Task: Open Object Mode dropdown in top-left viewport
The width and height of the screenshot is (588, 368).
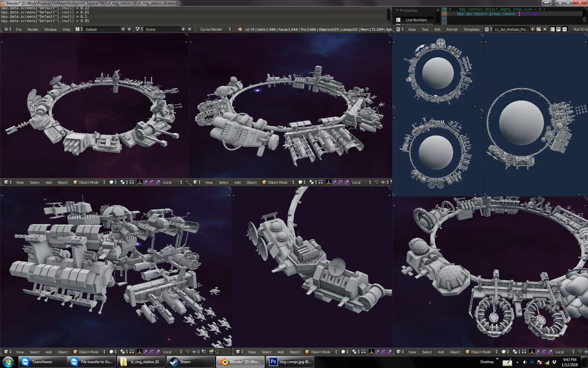Action: [x=89, y=182]
